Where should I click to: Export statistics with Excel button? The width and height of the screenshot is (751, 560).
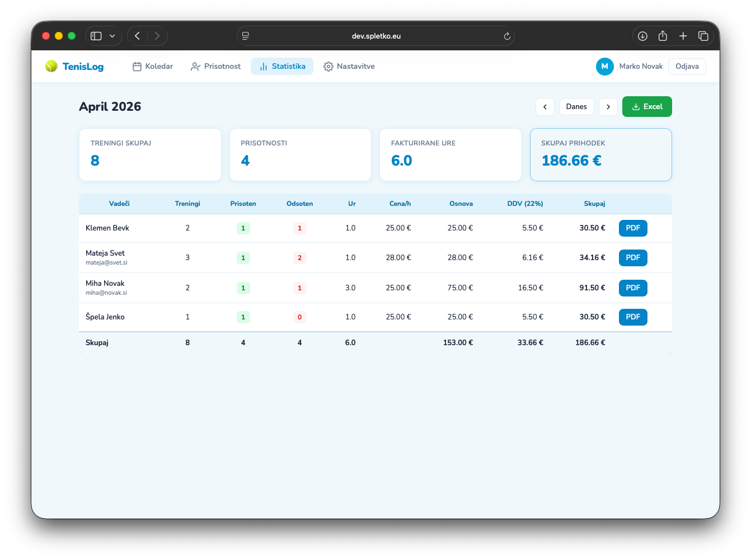click(x=647, y=107)
